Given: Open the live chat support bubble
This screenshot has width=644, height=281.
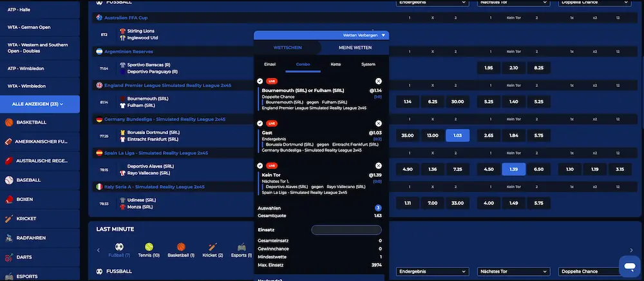Looking at the screenshot, I should pos(630,266).
